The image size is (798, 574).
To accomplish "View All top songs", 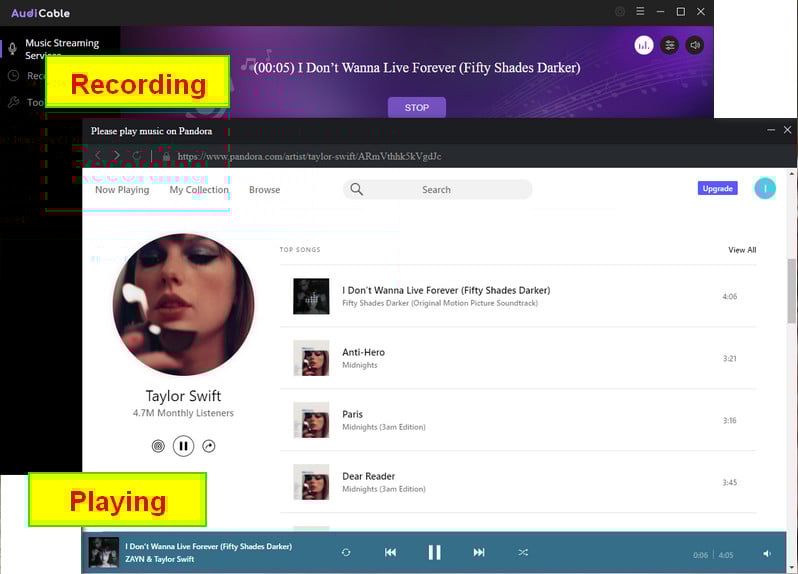I will [742, 250].
